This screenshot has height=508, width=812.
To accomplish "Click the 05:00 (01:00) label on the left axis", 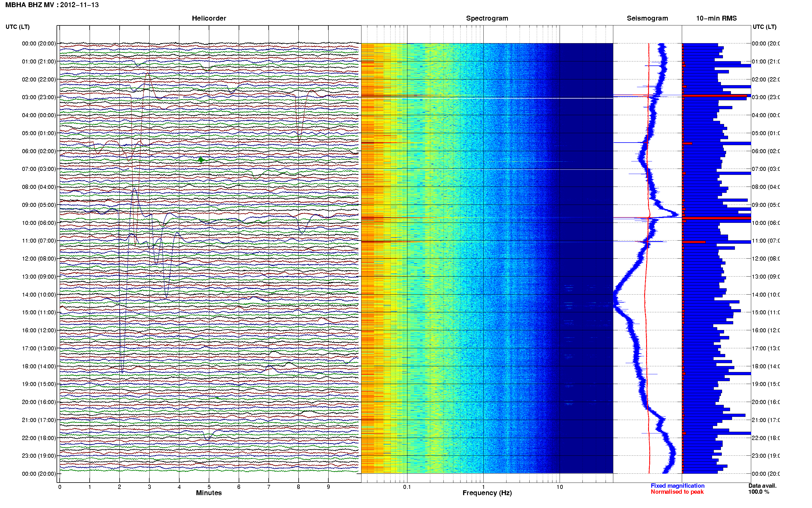I will pyautogui.click(x=39, y=133).
